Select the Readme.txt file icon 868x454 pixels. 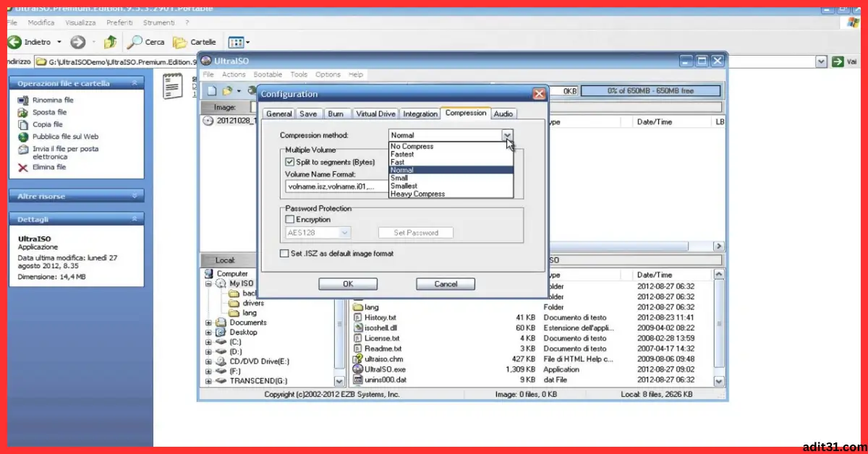(357, 348)
